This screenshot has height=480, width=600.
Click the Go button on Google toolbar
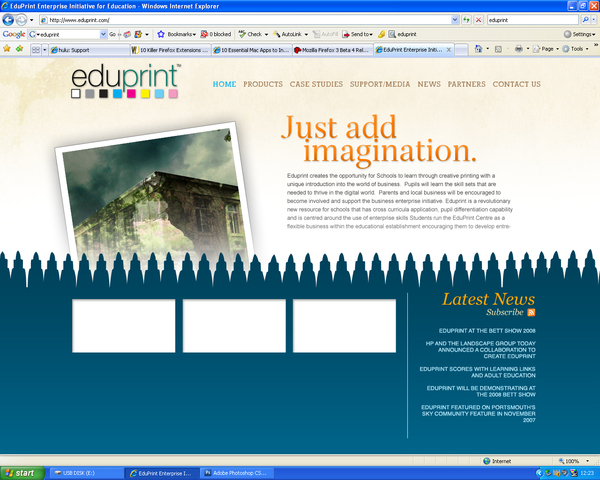112,34
